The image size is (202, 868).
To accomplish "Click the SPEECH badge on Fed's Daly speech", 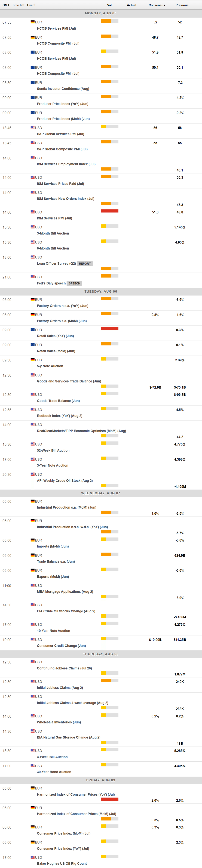I will coord(75,283).
